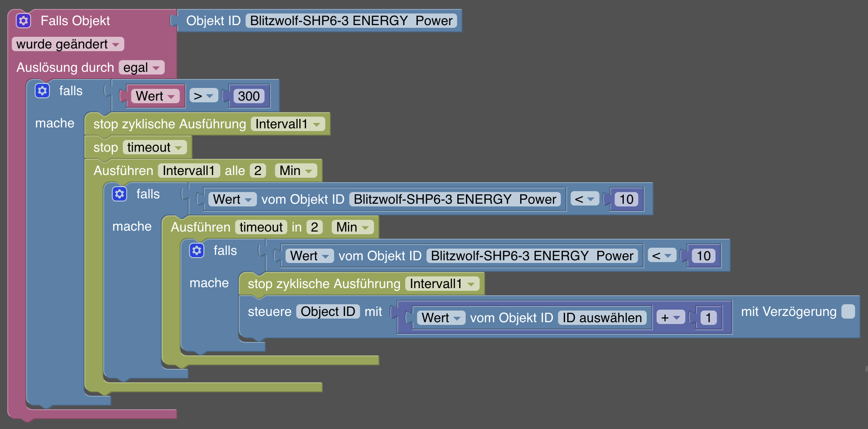The height and width of the screenshot is (429, 868).
Task: Change less-than operator in first Power comparison
Action: [585, 199]
